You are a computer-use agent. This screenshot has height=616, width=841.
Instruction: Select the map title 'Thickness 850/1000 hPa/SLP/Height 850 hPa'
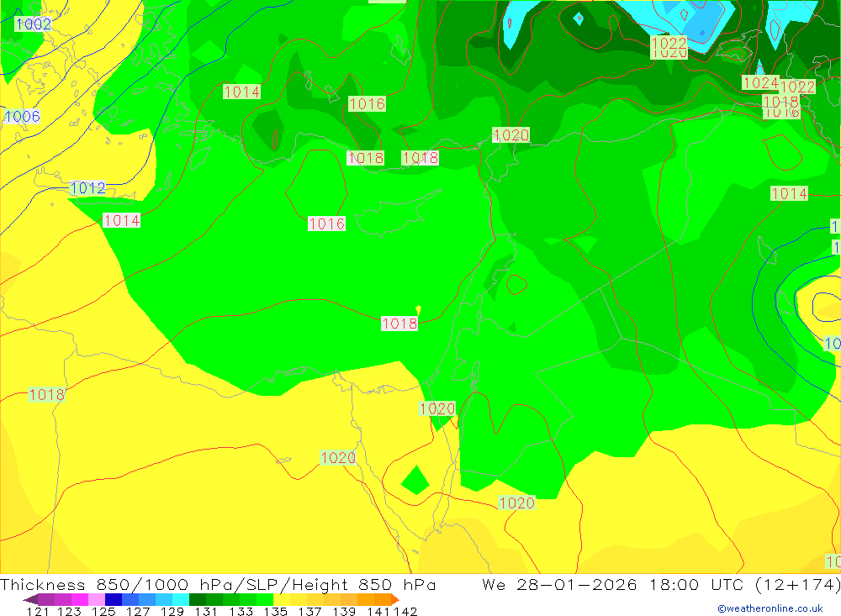click(x=218, y=584)
